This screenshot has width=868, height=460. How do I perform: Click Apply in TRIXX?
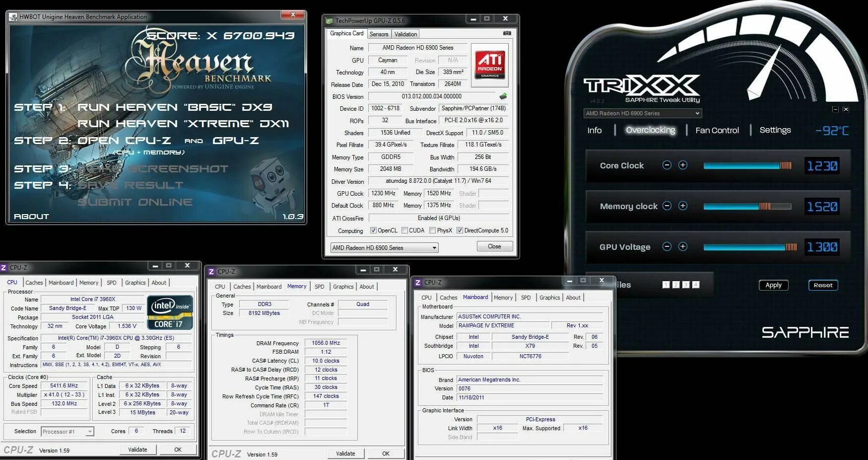pyautogui.click(x=773, y=285)
